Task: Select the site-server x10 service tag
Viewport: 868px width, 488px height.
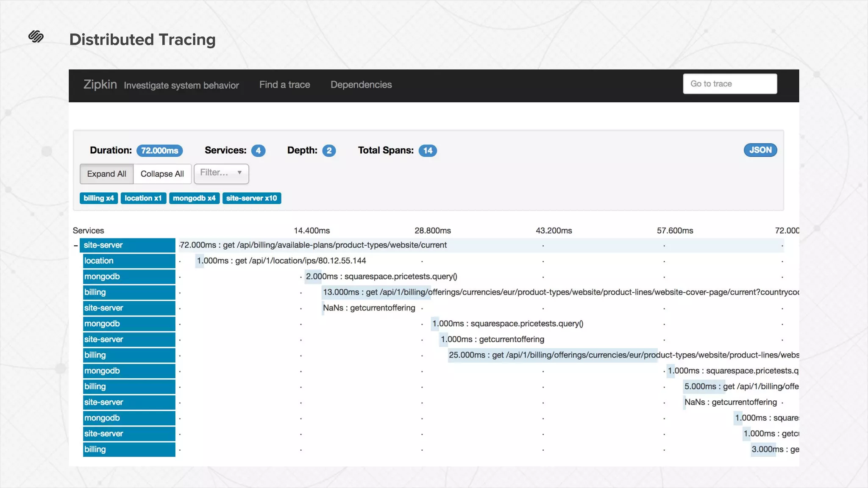Action: [251, 198]
